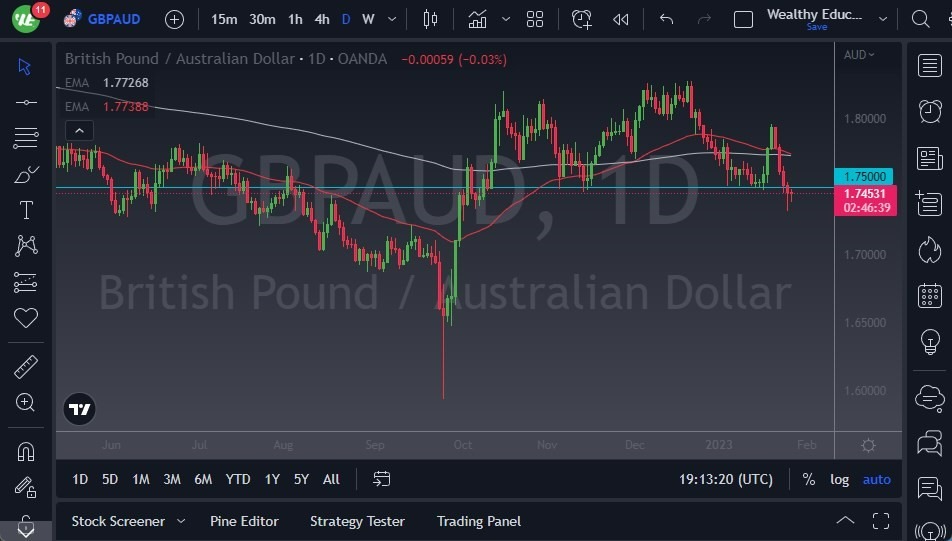Redo the chart action

(x=704, y=19)
